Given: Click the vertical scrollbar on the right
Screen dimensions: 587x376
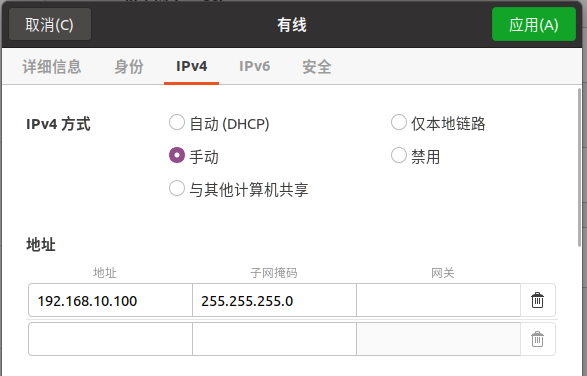Looking at the screenshot, I should [580, 167].
